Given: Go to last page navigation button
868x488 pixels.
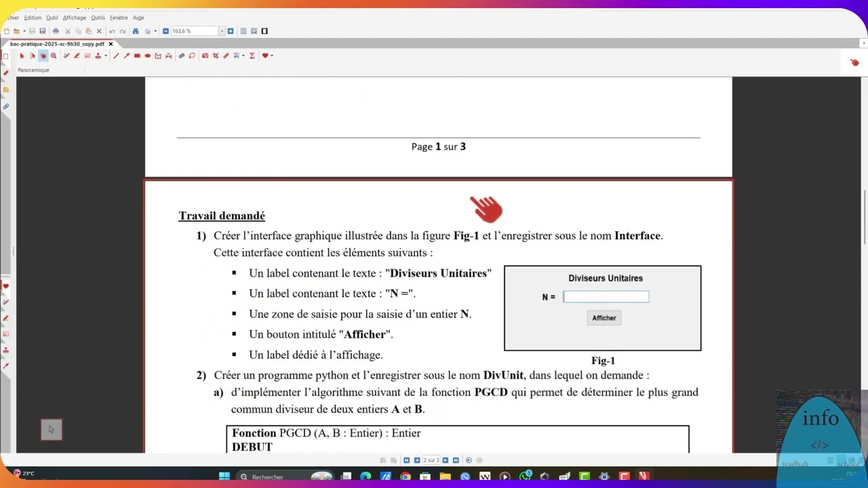Looking at the screenshot, I should point(456,460).
